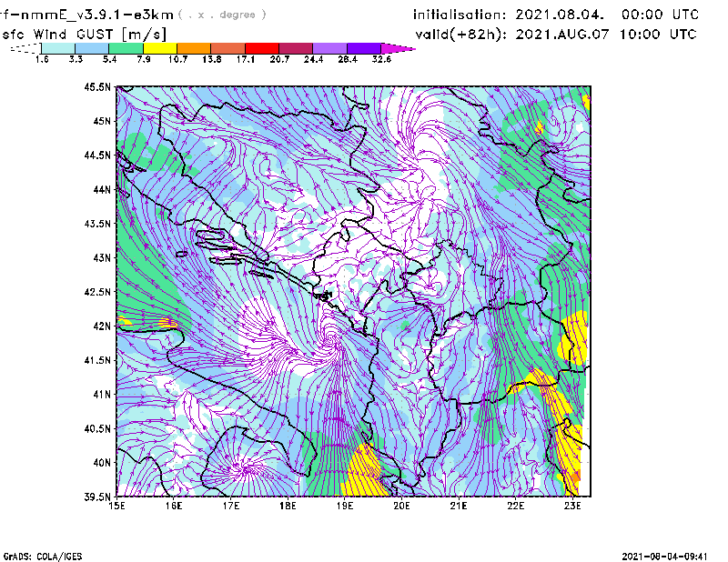The height and width of the screenshot is (562, 728).
Task: Click the red 17.1–20.7 legend color swatch
Action: tap(262, 48)
